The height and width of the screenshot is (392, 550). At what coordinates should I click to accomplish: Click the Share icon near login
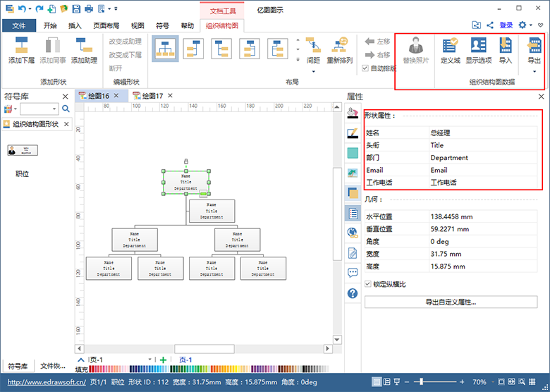coord(490,25)
